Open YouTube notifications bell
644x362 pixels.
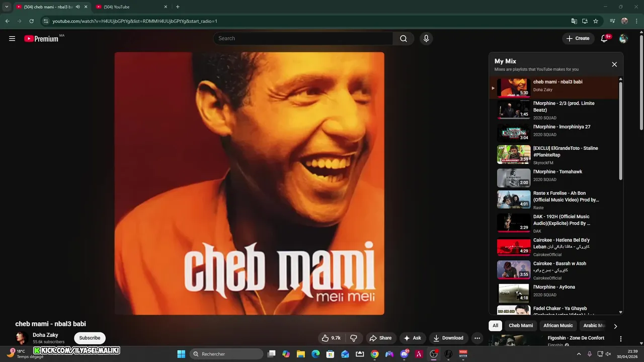604,39
